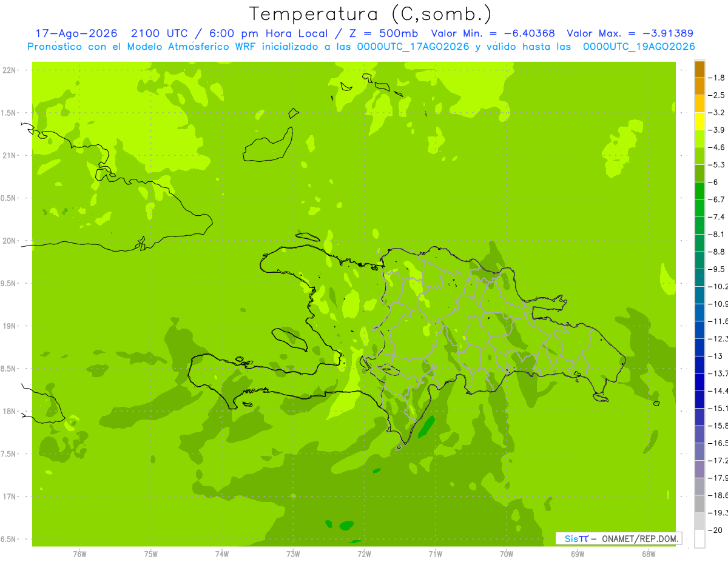Click the '68W' longitude label

pos(649,554)
